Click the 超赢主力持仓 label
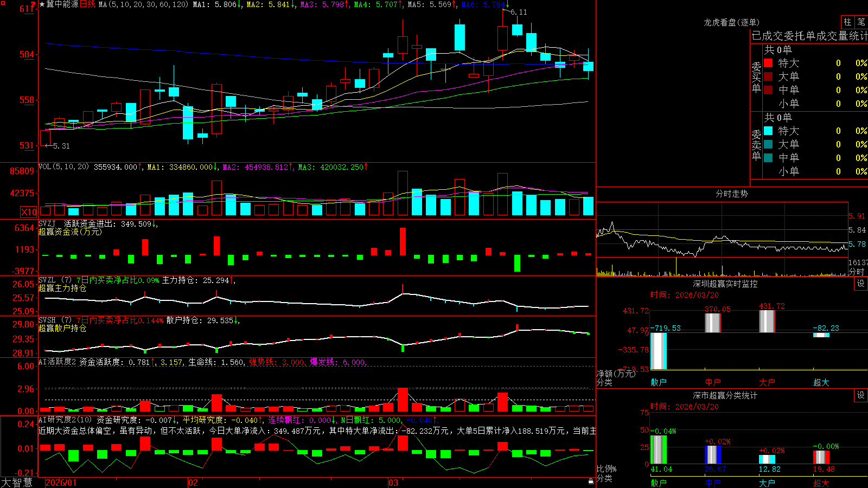868x488 pixels. point(62,288)
